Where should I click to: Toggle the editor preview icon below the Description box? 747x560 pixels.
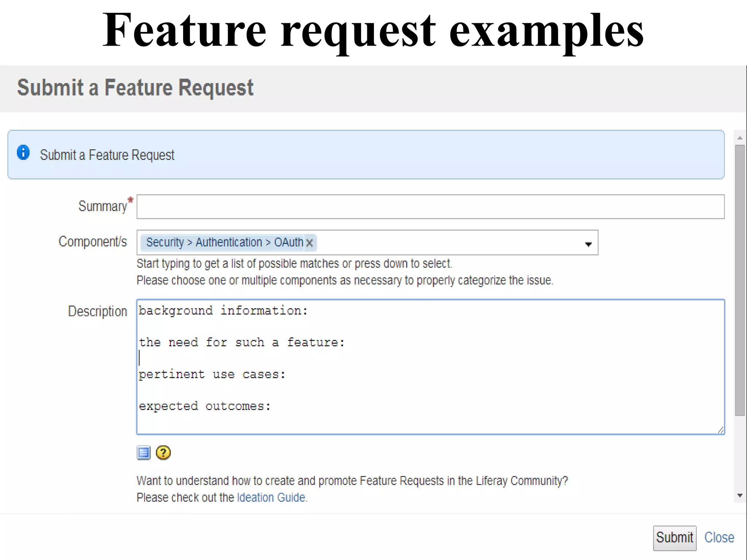pos(144,453)
